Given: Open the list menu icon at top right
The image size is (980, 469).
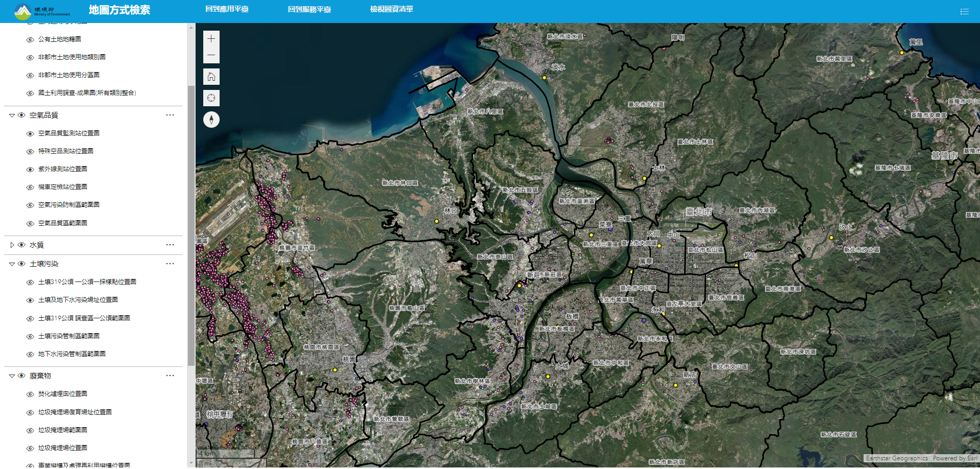Looking at the screenshot, I should tap(964, 11).
